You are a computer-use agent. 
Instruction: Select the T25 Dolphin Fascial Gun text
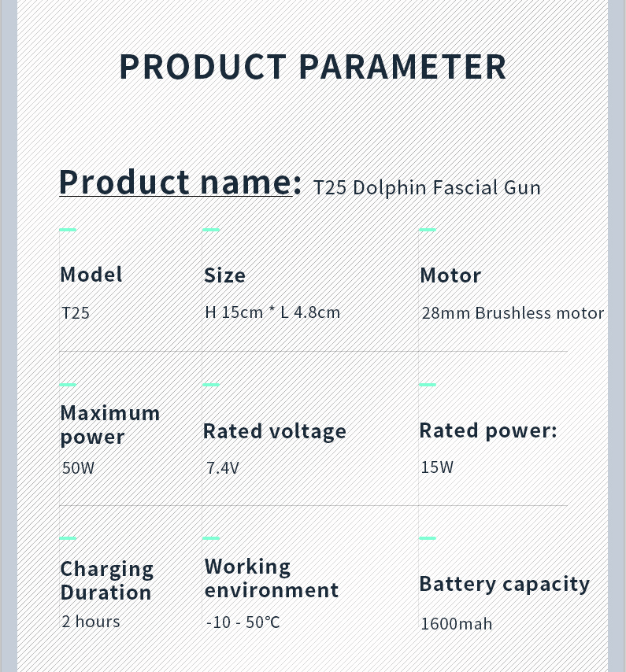coord(427,188)
